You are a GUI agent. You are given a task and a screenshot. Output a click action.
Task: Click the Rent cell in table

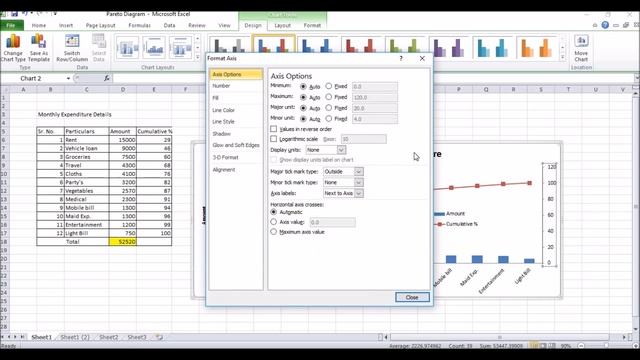pyautogui.click(x=87, y=140)
